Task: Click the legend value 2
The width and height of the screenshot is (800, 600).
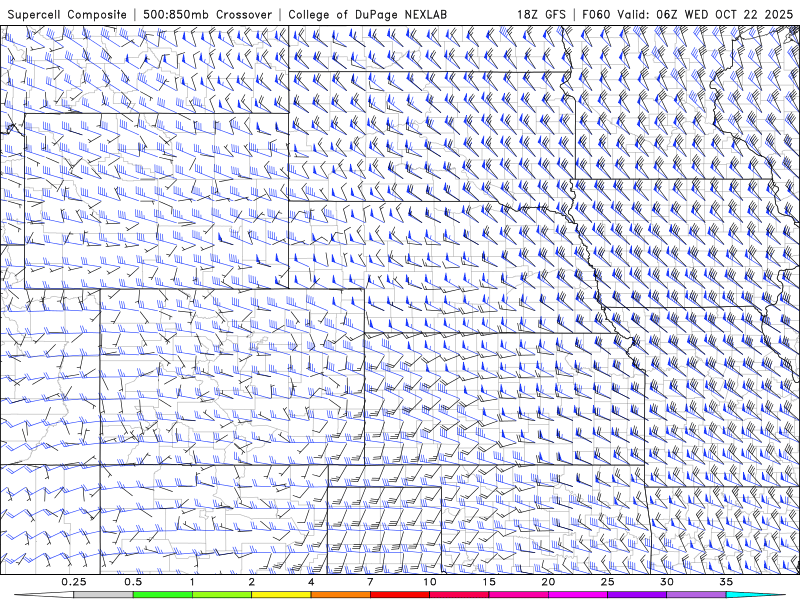Action: click(x=252, y=582)
